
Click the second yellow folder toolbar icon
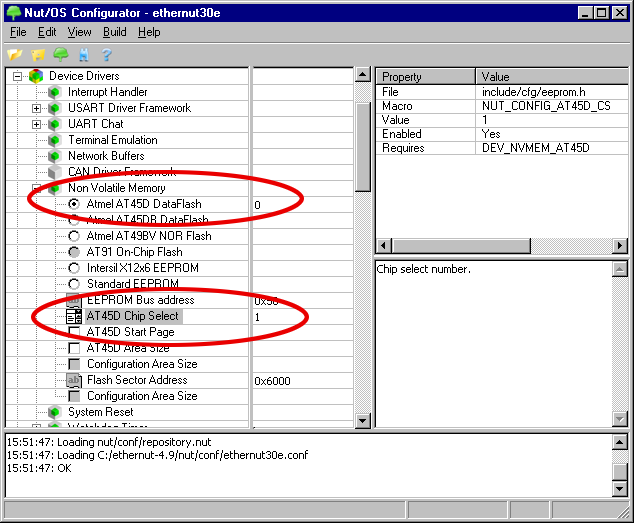[x=38, y=54]
